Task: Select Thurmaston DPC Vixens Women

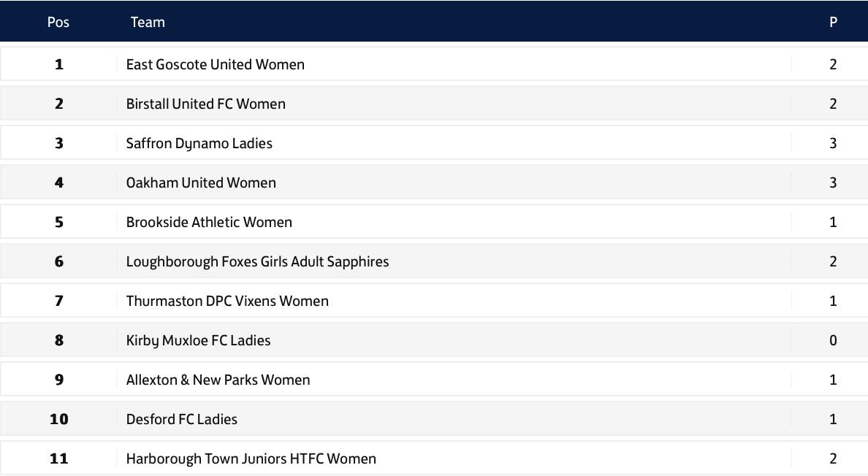Action: tap(227, 301)
